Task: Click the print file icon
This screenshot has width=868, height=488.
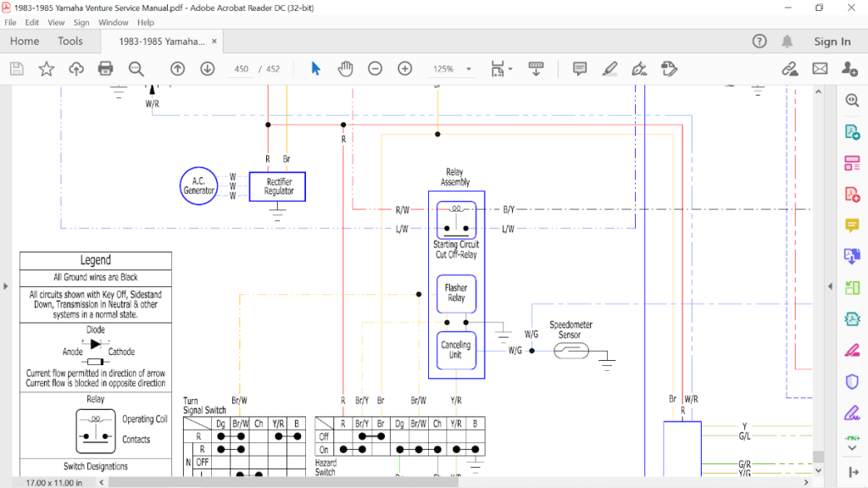Action: (106, 69)
